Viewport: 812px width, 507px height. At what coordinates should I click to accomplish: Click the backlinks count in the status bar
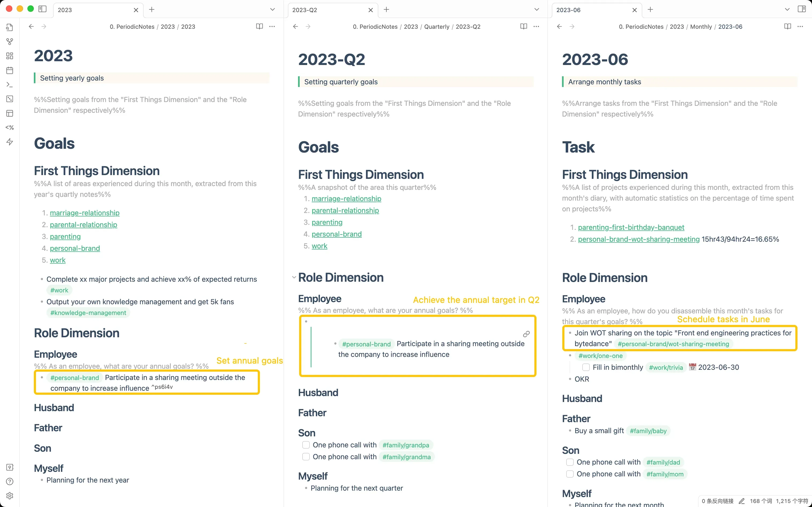point(717,501)
